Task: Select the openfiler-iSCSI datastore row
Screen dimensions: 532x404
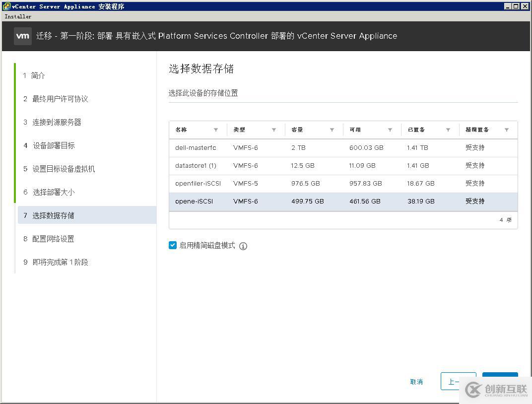Action: pyautogui.click(x=343, y=184)
